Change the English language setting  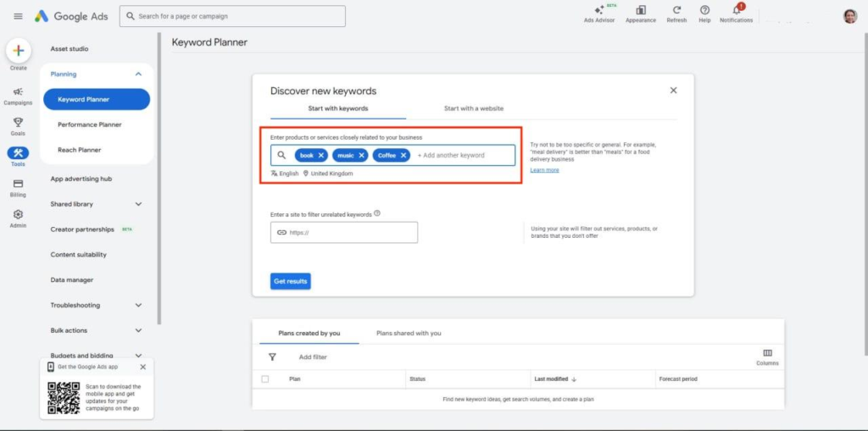[285, 174]
